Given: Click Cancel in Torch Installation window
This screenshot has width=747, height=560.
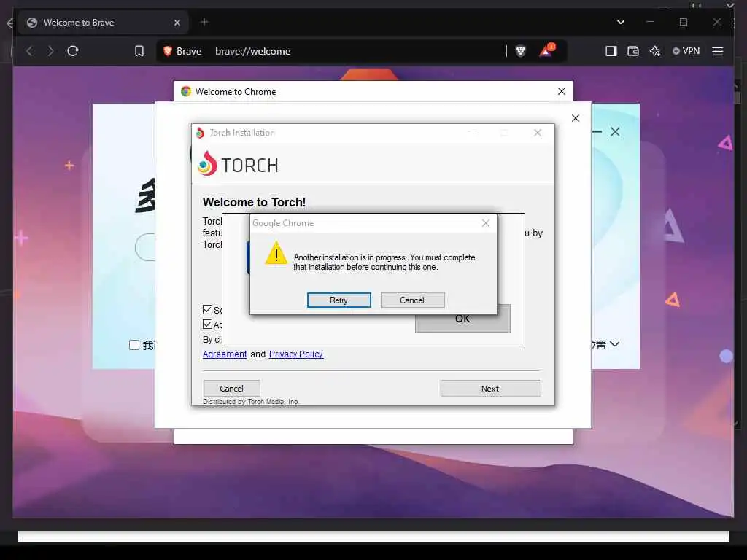Looking at the screenshot, I should point(231,389).
